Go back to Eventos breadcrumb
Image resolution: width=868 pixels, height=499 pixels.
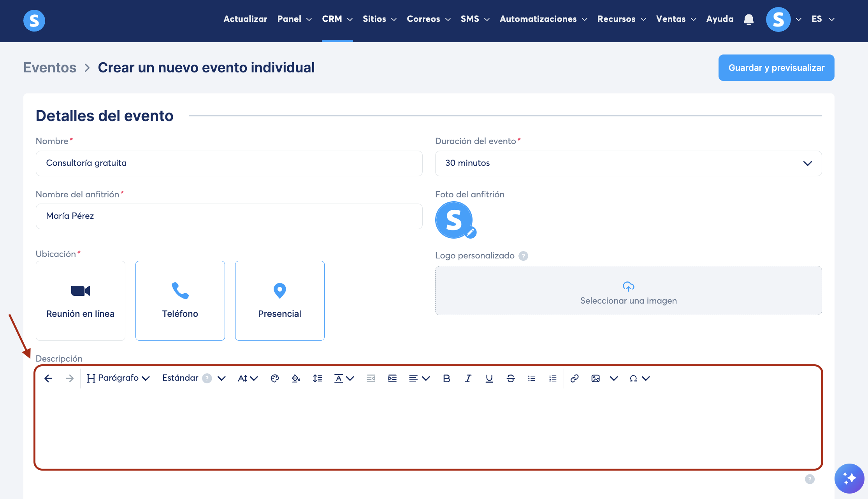click(50, 68)
